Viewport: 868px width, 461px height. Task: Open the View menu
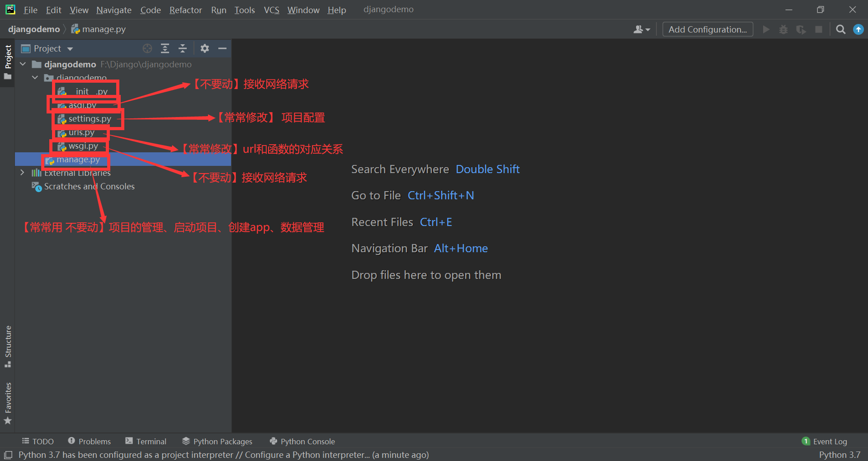79,10
